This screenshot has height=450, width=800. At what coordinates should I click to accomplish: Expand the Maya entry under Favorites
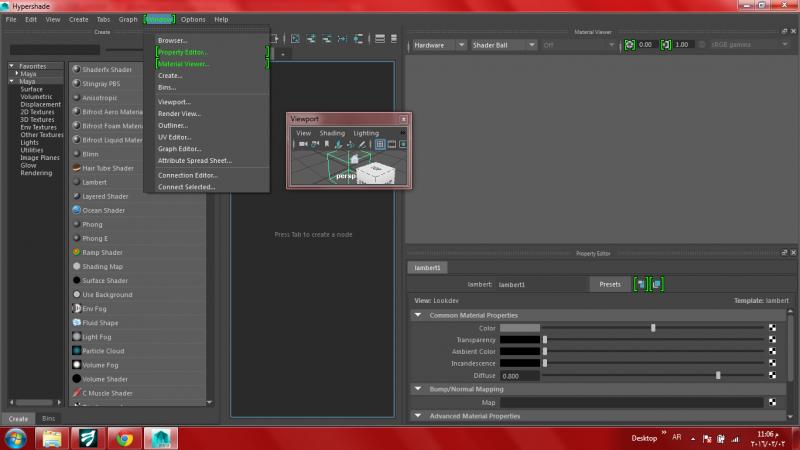tap(16, 73)
